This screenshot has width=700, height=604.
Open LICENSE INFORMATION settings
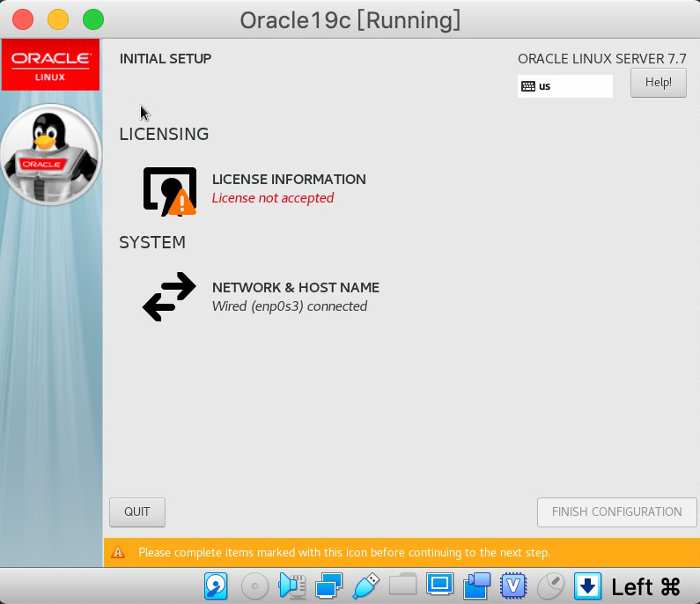click(289, 180)
